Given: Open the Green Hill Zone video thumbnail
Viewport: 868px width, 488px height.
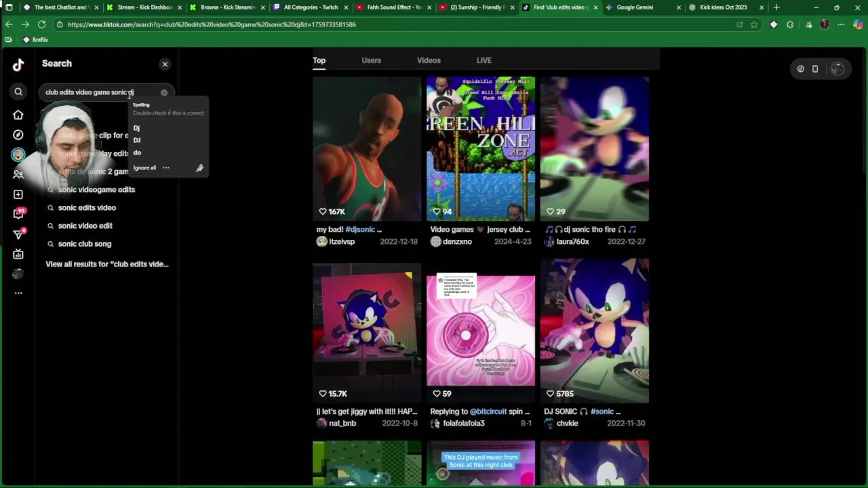Looking at the screenshot, I should [x=481, y=149].
